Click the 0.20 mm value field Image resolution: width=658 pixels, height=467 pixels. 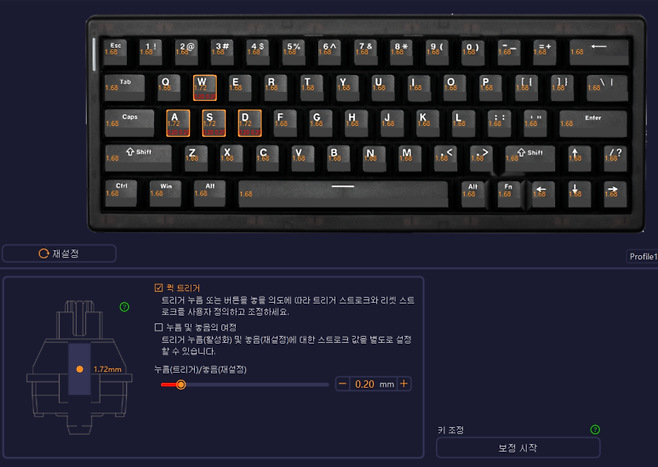tap(373, 384)
